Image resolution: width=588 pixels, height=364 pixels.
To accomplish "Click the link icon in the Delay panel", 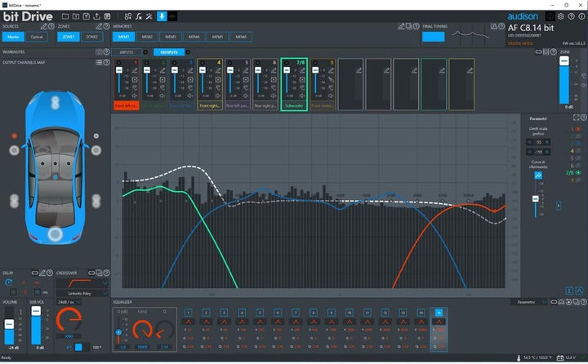I will [35, 273].
